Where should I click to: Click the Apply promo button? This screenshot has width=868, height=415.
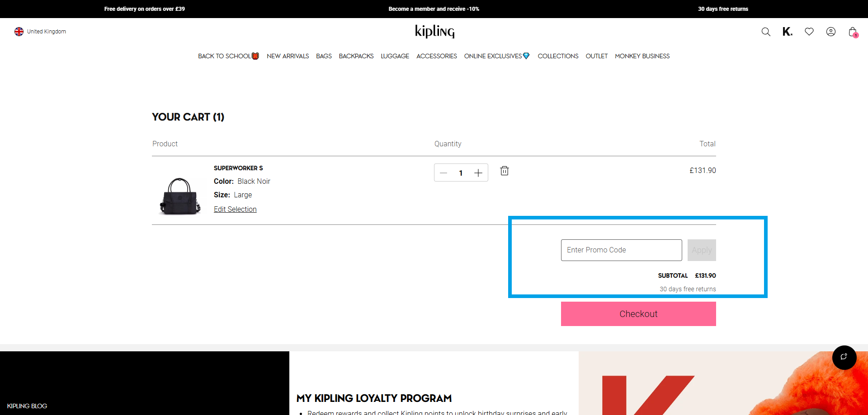(702, 250)
